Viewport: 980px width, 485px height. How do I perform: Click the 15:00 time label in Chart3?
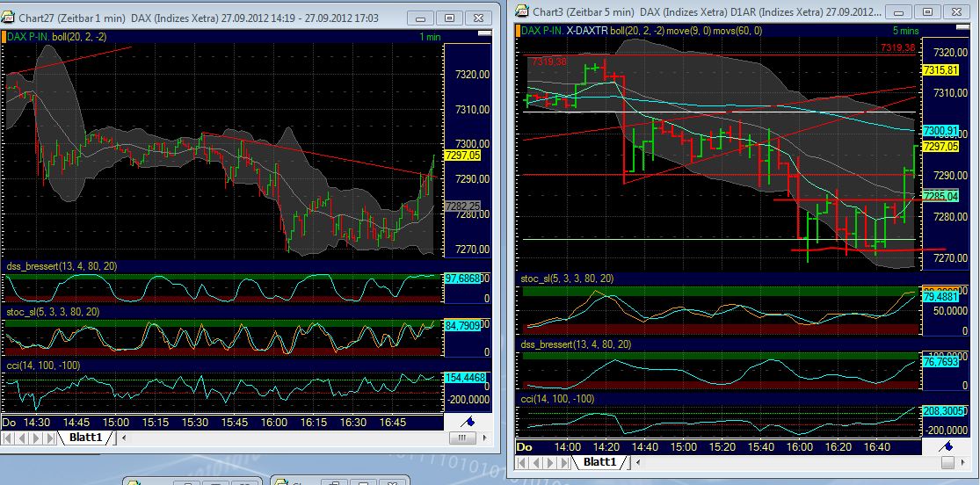tap(684, 447)
